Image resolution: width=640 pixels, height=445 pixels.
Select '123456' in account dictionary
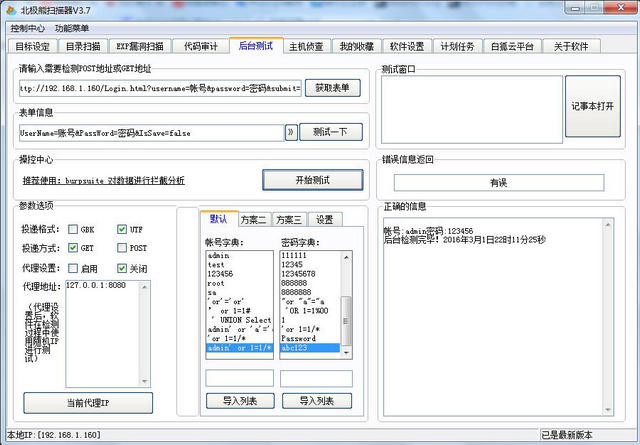[239, 274]
